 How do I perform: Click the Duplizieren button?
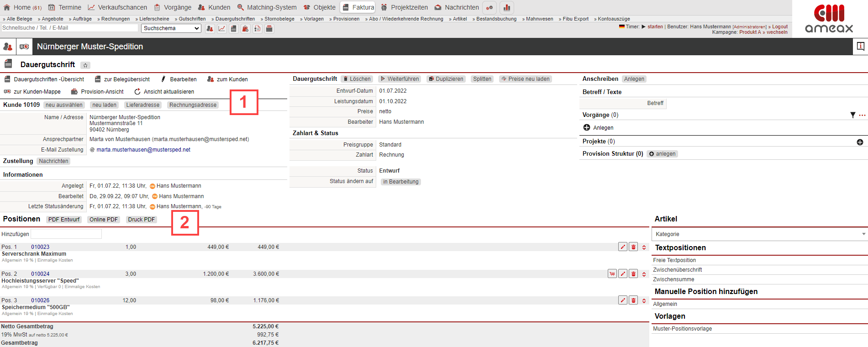click(x=446, y=79)
